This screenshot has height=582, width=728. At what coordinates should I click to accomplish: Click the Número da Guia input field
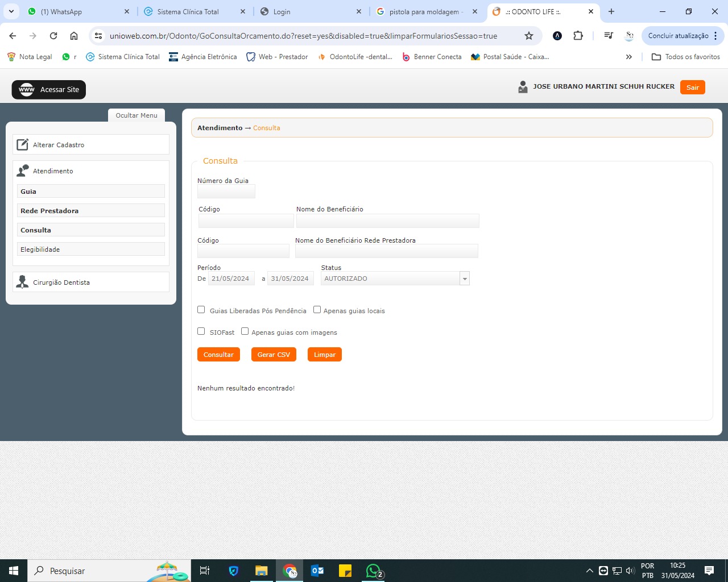tap(226, 192)
